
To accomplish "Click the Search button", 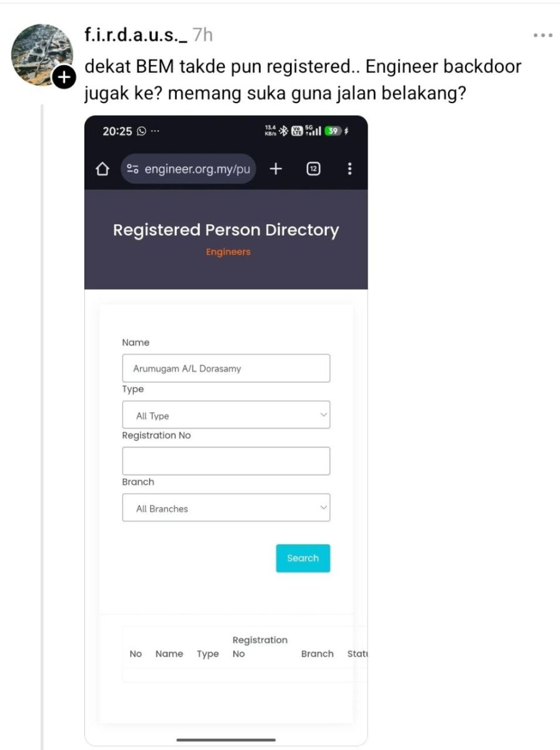I will click(302, 558).
